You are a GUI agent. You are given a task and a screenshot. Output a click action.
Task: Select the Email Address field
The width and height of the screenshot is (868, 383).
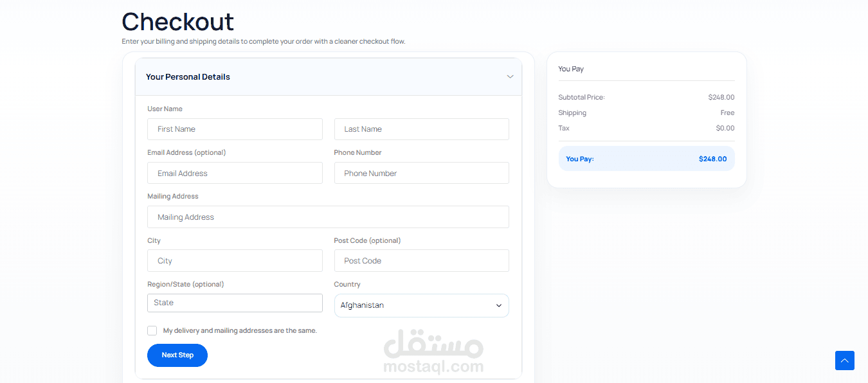235,173
